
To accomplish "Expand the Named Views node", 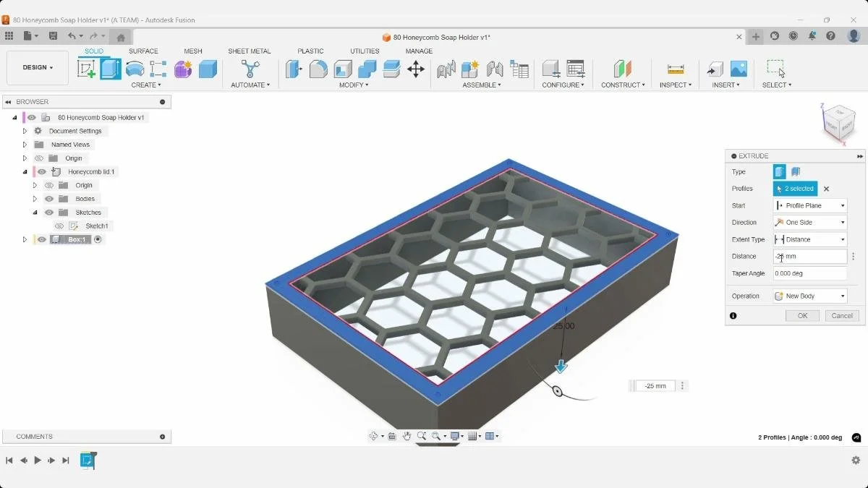I will 25,145.
